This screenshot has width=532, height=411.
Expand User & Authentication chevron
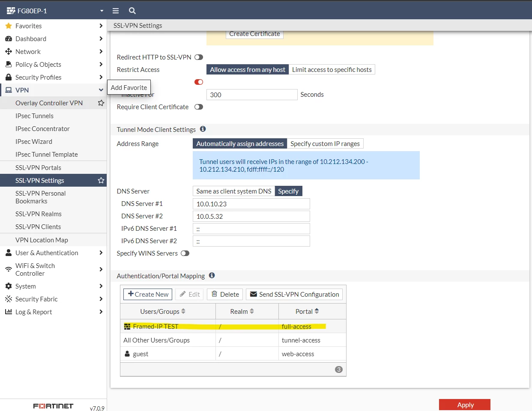(101, 253)
